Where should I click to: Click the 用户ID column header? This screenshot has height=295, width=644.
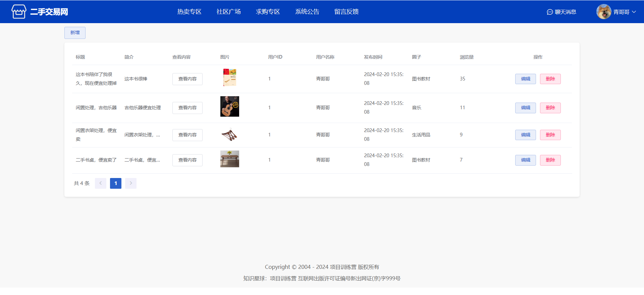(x=275, y=57)
